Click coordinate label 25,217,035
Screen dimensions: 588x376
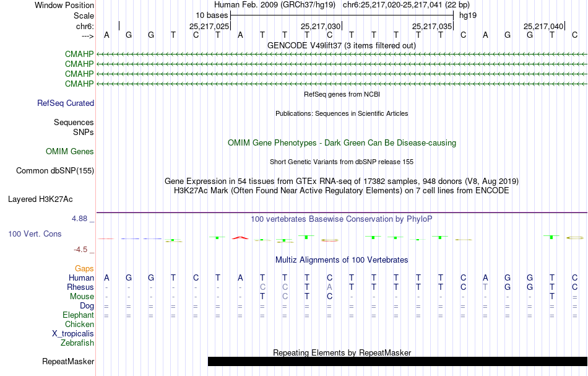tap(431, 26)
